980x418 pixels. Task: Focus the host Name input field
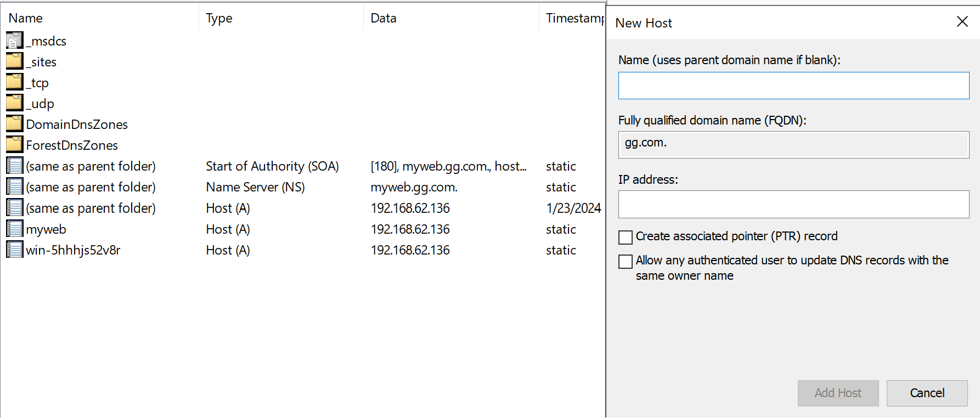(x=793, y=86)
